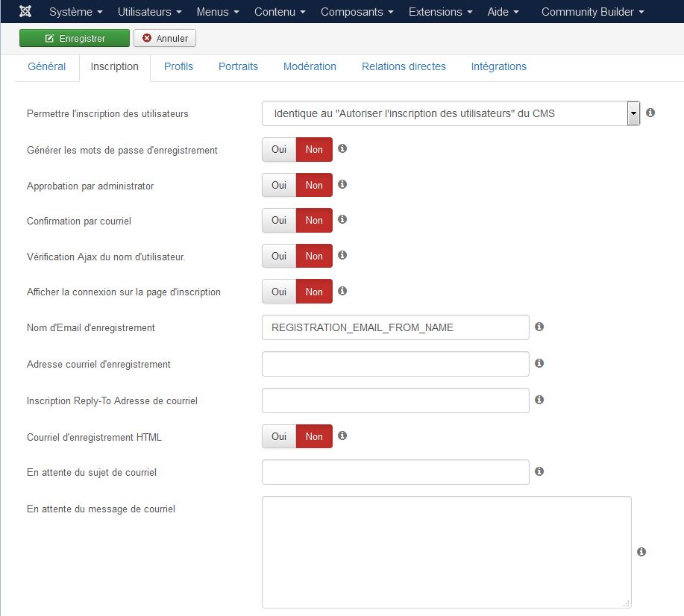Focus the Adresse courriel d'enregistrement field
The height and width of the screenshot is (616, 684).
(x=395, y=364)
